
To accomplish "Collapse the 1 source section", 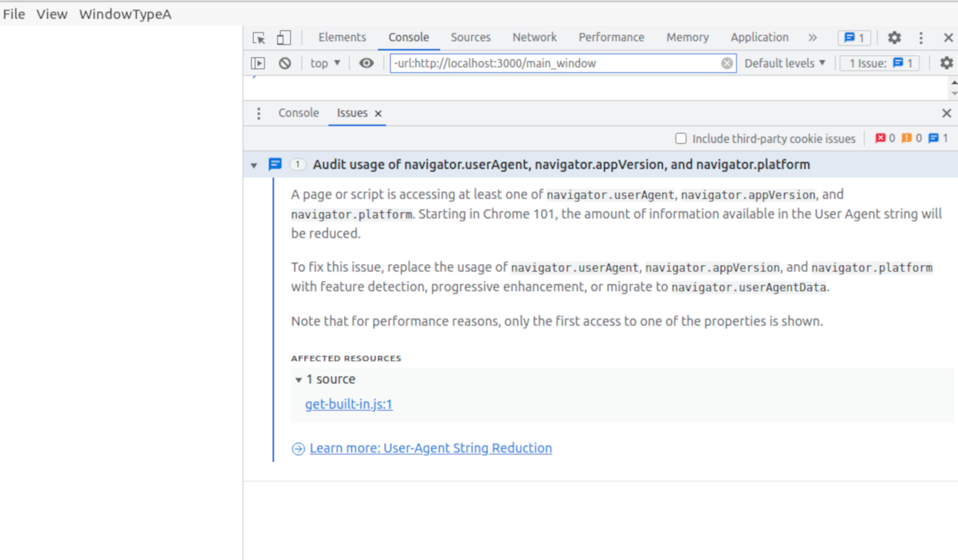I will click(x=299, y=380).
